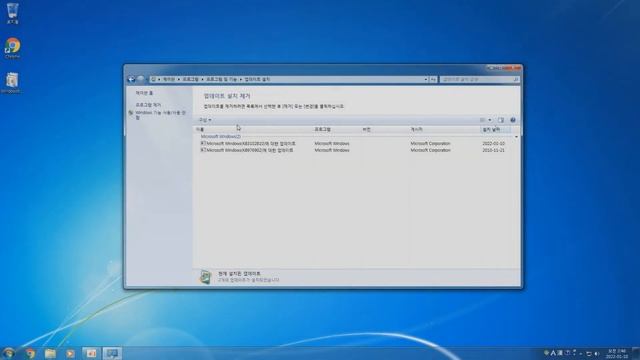The image size is (640, 360).
Task: Sort by the 버전 column header
Action: click(x=385, y=129)
